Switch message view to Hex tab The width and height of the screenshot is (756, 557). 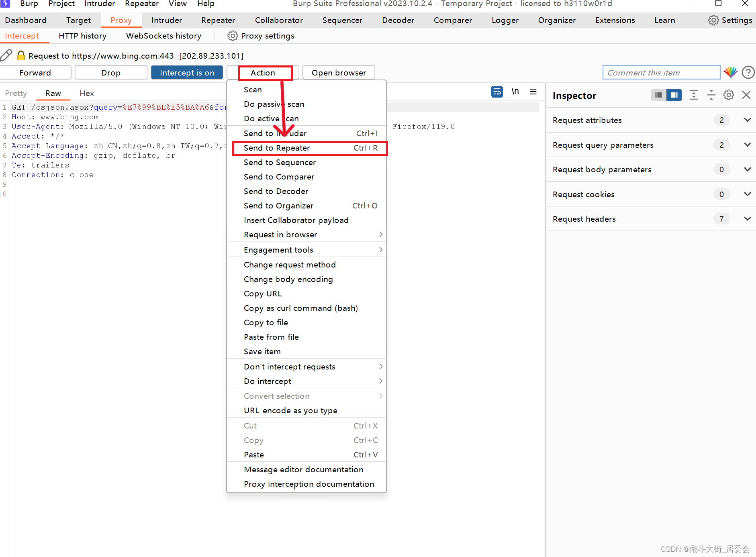[87, 93]
